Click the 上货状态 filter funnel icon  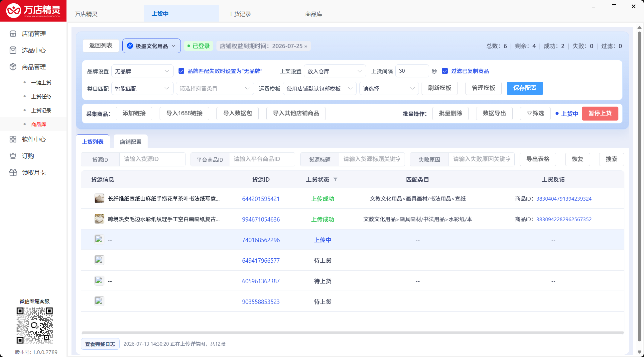click(x=335, y=179)
